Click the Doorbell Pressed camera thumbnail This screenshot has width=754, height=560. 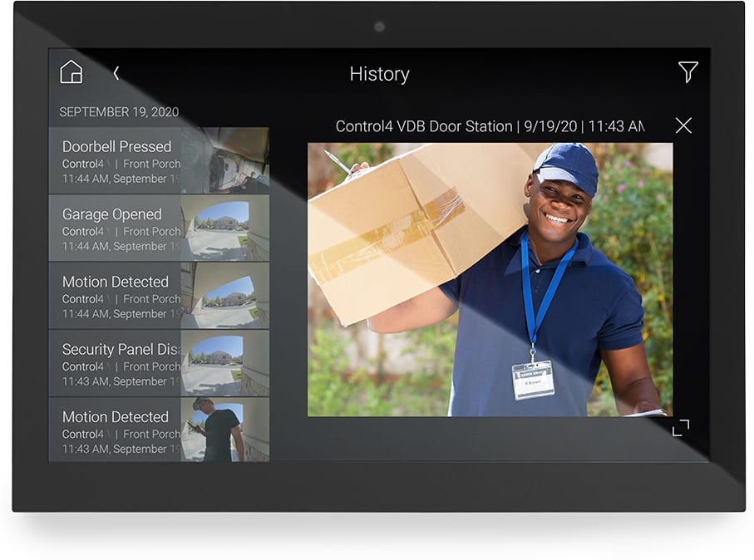[x=225, y=160]
